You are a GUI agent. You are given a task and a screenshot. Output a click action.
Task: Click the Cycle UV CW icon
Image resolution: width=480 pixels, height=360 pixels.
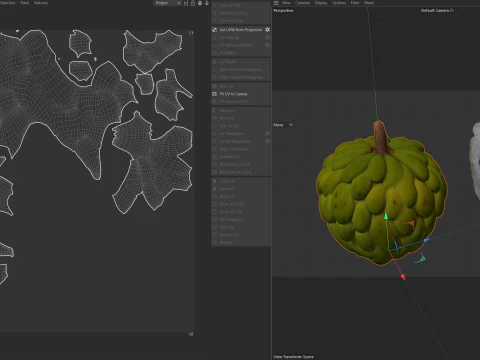pyautogui.click(x=215, y=212)
